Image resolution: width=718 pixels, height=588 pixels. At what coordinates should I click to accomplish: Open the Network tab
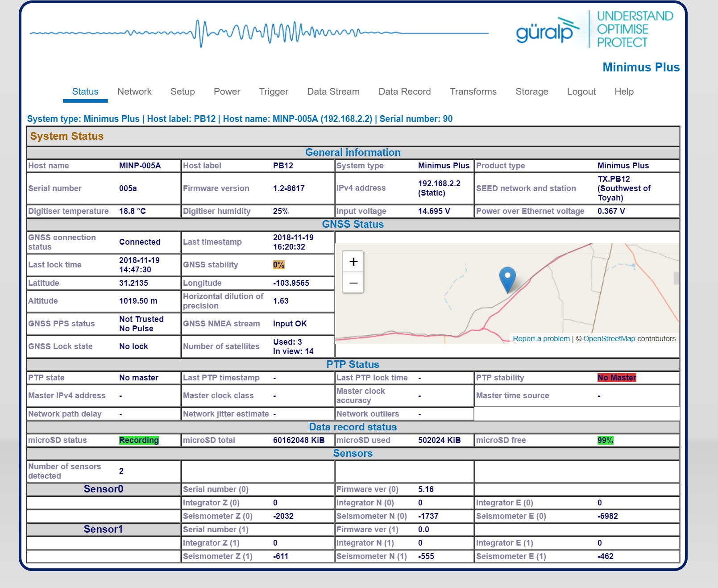tap(134, 92)
